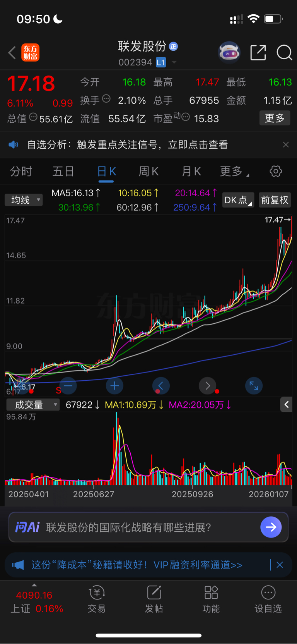Tap the blue 企 badge beside 联发股份
Screen dimensions: 297x644
[174, 46]
